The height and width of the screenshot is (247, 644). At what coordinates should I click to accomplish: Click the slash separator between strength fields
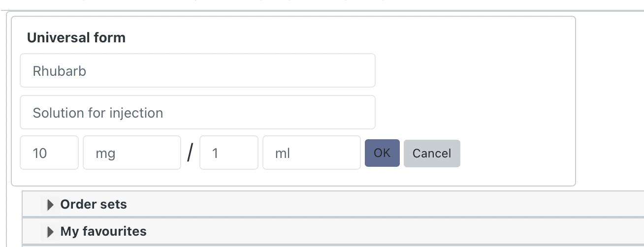190,154
